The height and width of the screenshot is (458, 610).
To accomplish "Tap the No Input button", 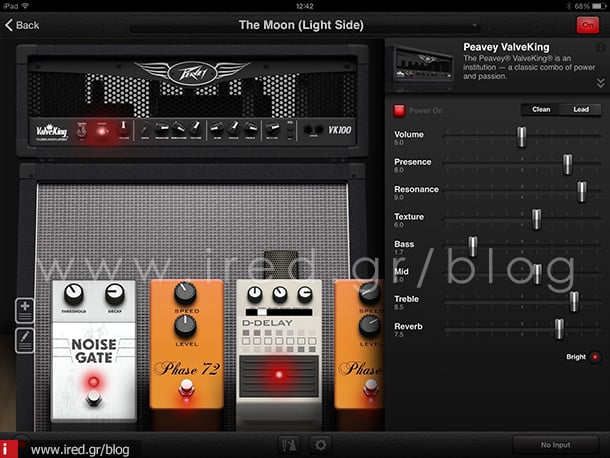I will (555, 445).
